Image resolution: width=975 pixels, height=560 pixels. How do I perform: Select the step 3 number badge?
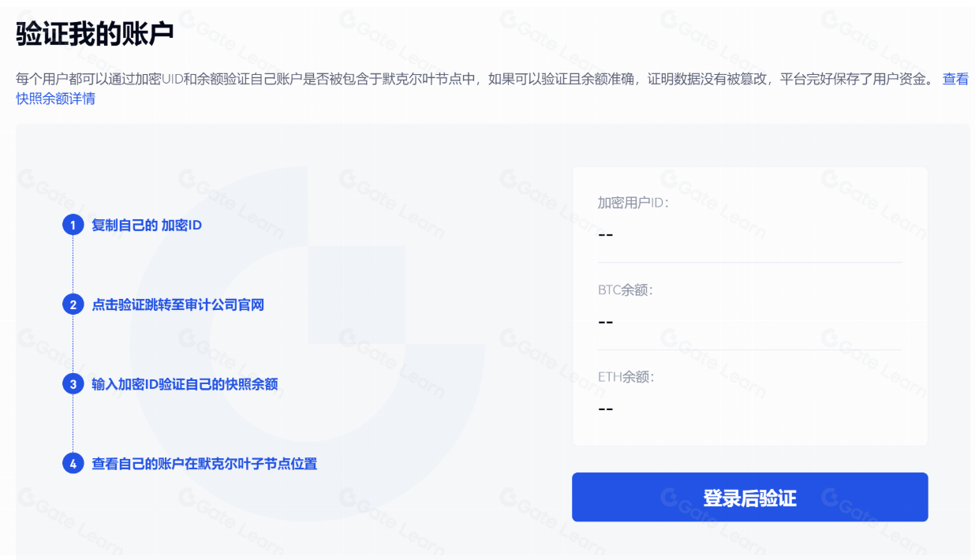73,384
